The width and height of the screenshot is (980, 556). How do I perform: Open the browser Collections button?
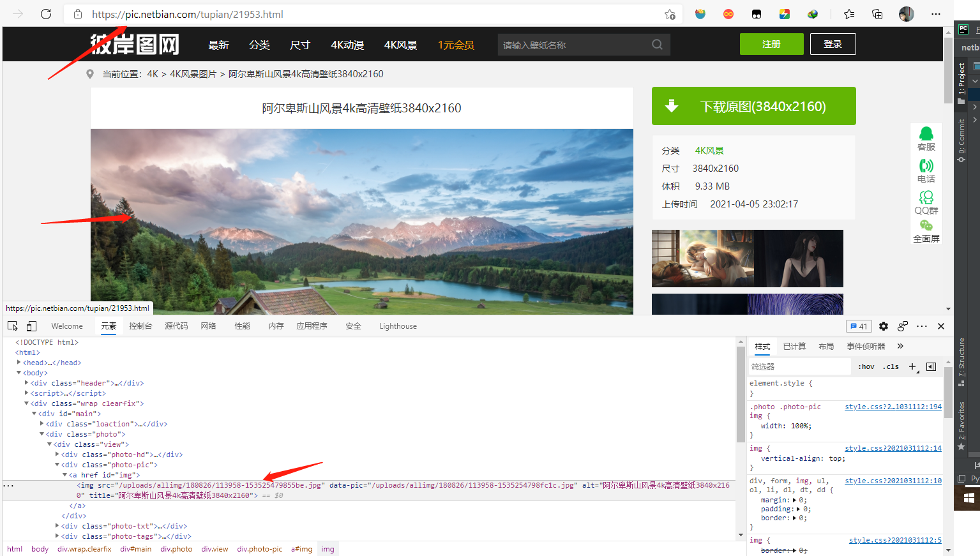tap(877, 14)
